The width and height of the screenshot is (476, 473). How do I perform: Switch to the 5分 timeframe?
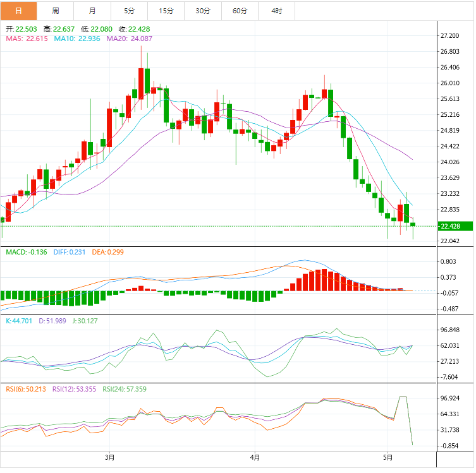[x=130, y=11]
